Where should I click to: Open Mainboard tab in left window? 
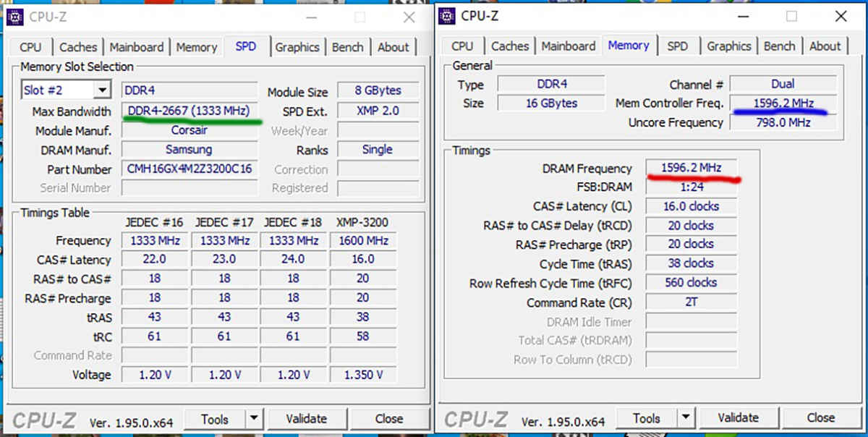coord(137,47)
